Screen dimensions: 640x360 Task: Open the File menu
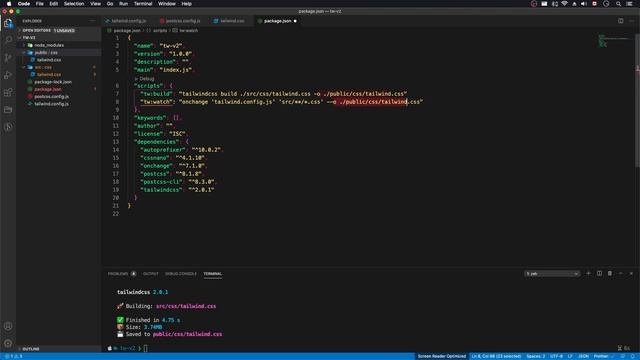click(40, 4)
